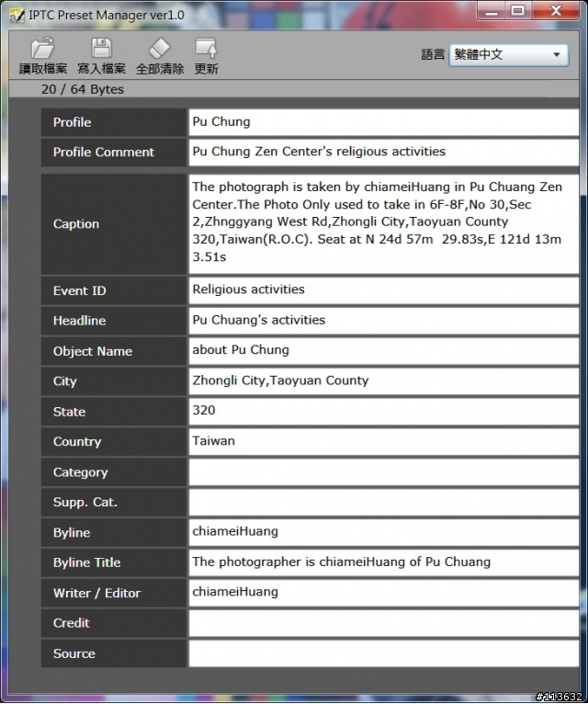Image resolution: width=588 pixels, height=704 pixels.
Task: Click the City field
Action: pos(384,381)
